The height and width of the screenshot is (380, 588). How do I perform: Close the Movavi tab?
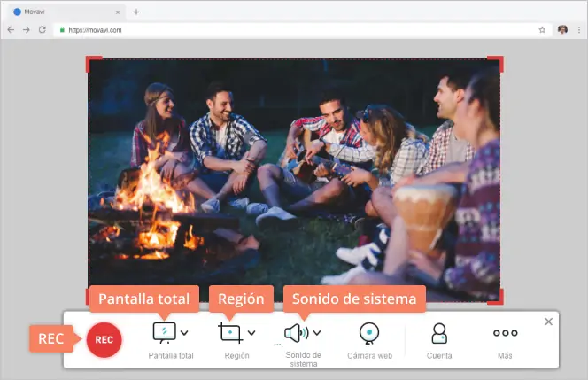click(118, 12)
